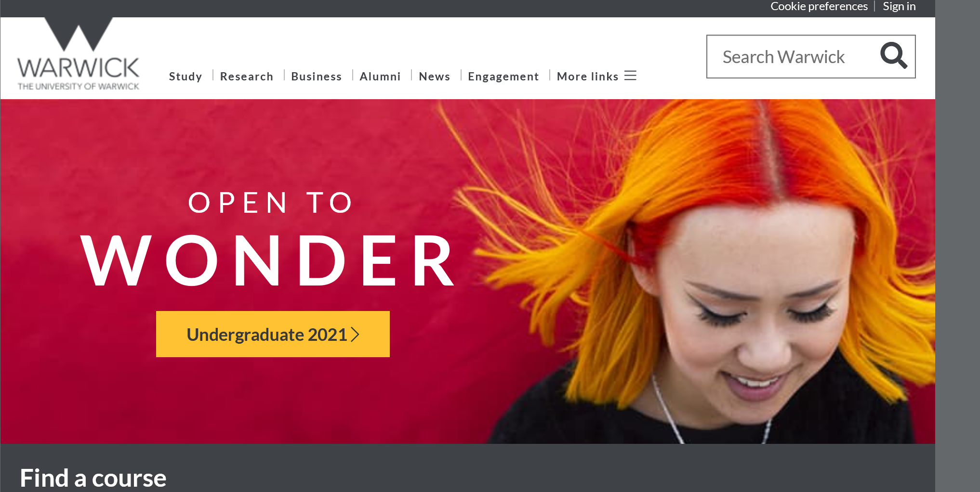Viewport: 980px width, 492px height.
Task: Click 'The University of Warwick' tagline text
Action: (79, 86)
